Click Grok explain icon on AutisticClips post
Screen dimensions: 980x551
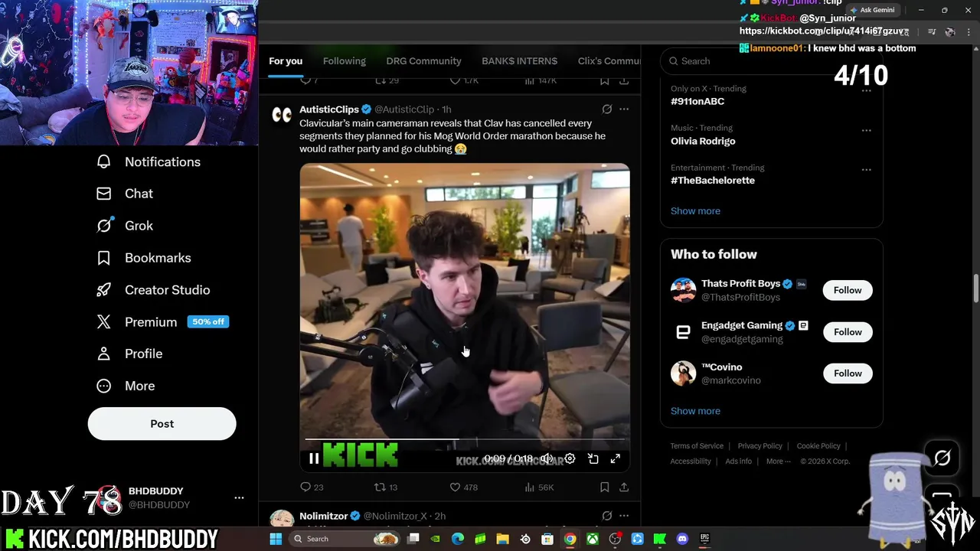coord(606,109)
